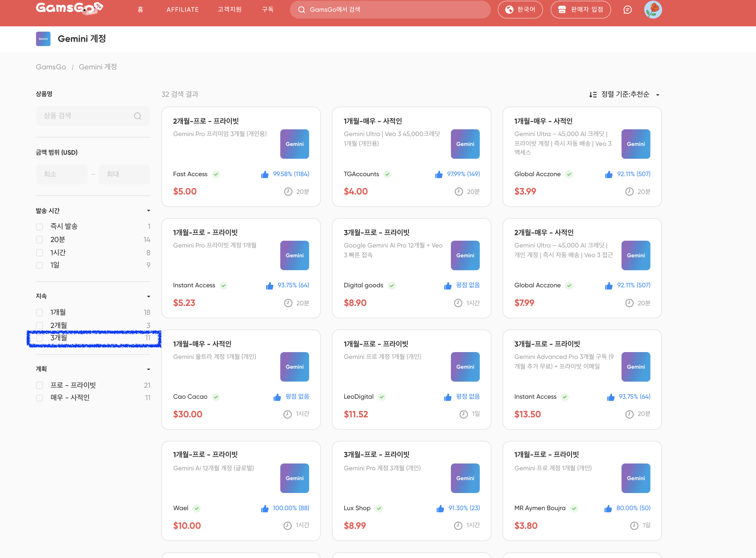The width and height of the screenshot is (756, 558).
Task: Open the 정렬 기준 sort dropdown
Action: [x=625, y=94]
